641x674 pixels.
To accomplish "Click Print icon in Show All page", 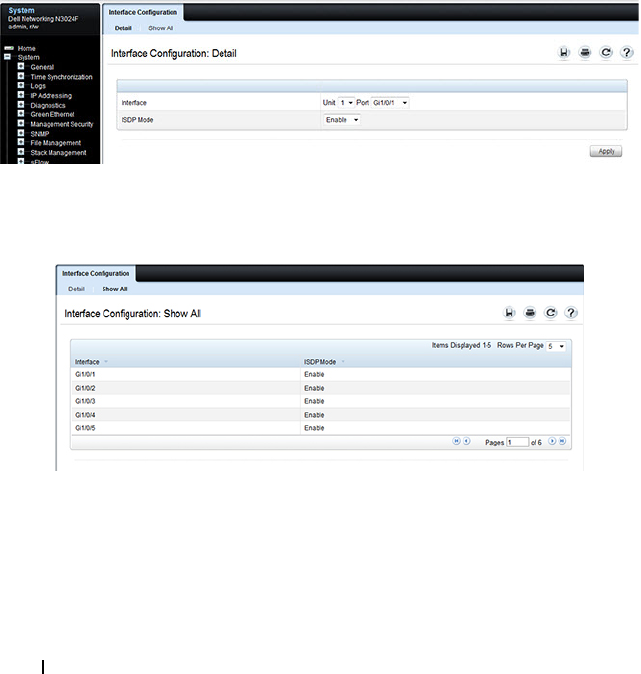I will pos(530,312).
